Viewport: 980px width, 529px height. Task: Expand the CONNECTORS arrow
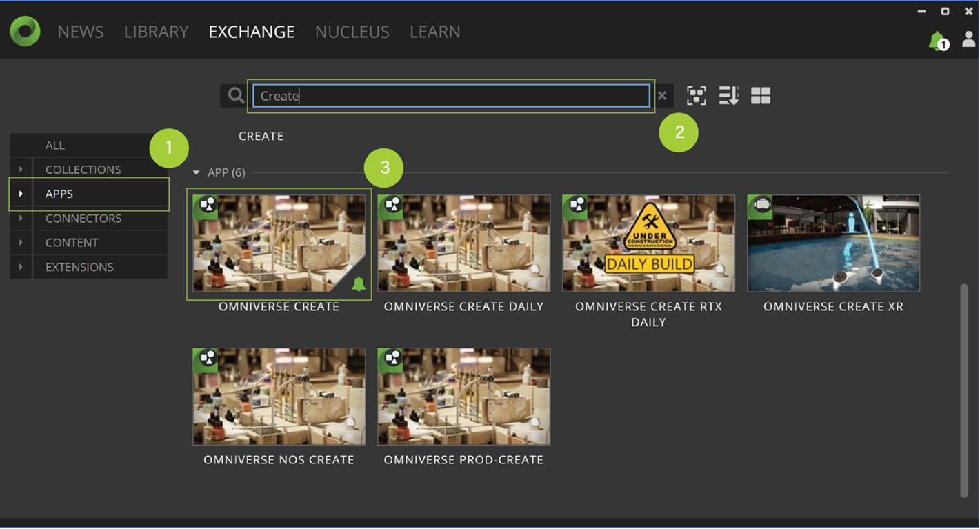pos(21,218)
